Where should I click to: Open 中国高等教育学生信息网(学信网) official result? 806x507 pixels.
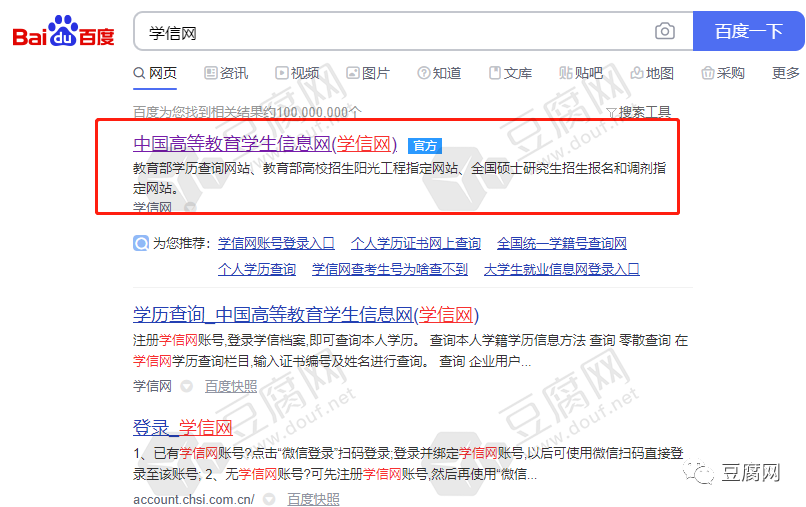[x=265, y=144]
